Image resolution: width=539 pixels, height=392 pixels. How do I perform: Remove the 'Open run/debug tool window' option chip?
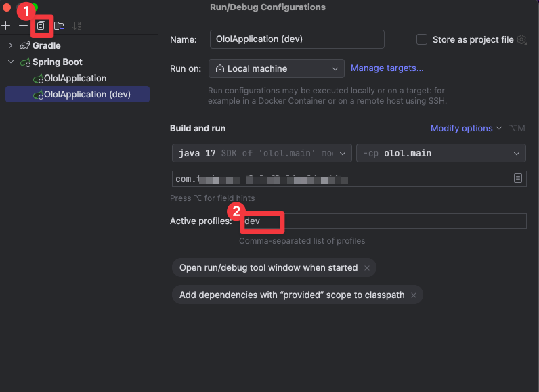[x=367, y=268]
